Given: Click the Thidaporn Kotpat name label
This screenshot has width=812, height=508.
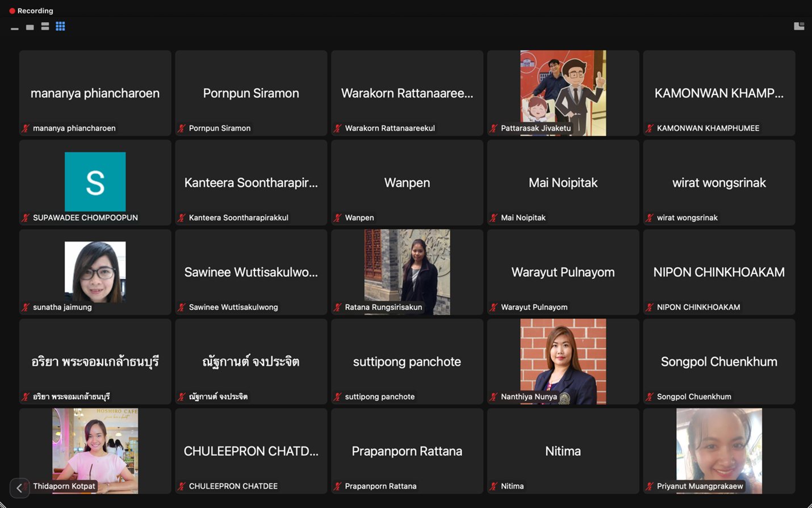Looking at the screenshot, I should click(x=64, y=486).
